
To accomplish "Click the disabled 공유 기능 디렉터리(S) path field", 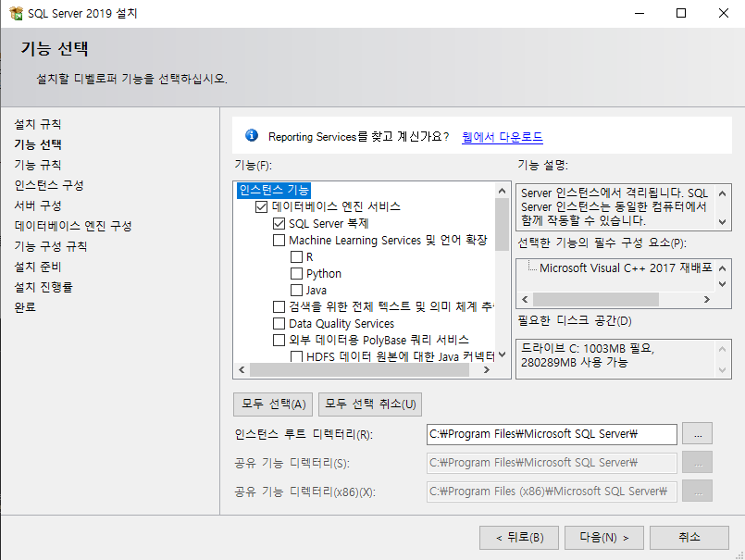I will (x=552, y=463).
